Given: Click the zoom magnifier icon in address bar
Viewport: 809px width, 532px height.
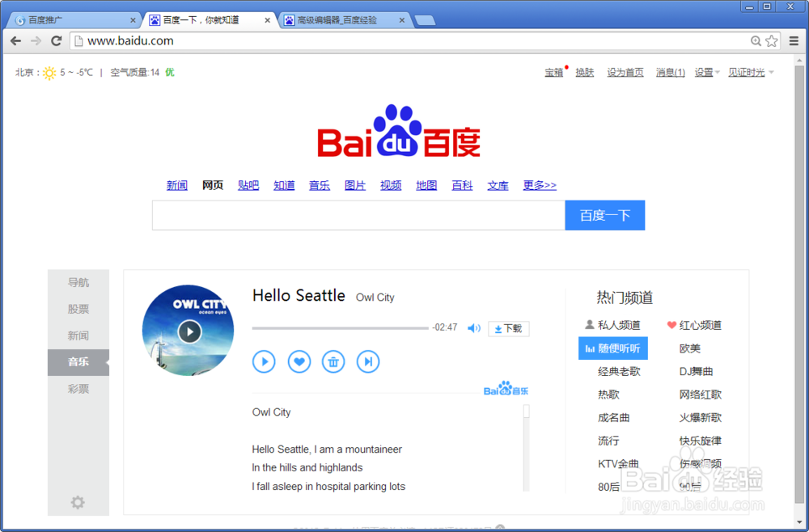Looking at the screenshot, I should 756,41.
